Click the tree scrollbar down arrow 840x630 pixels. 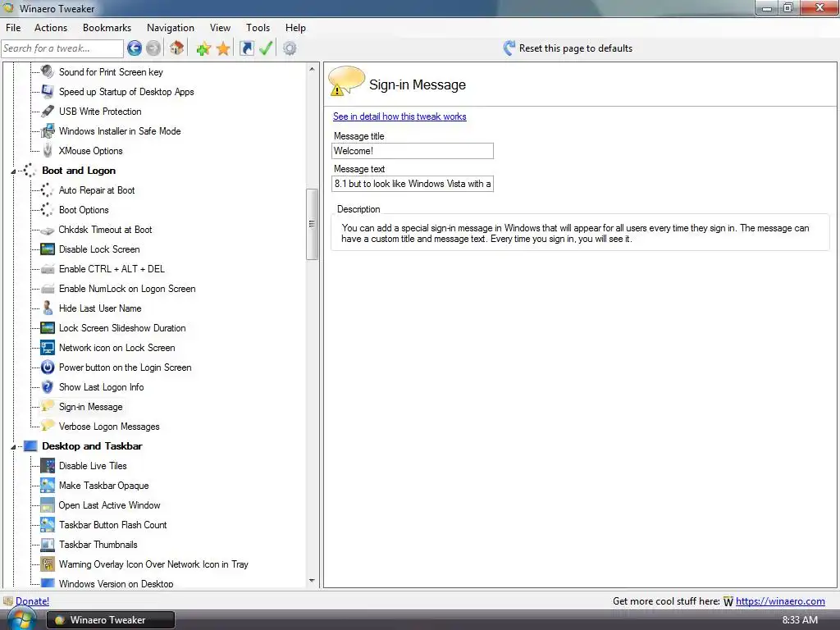pyautogui.click(x=312, y=581)
